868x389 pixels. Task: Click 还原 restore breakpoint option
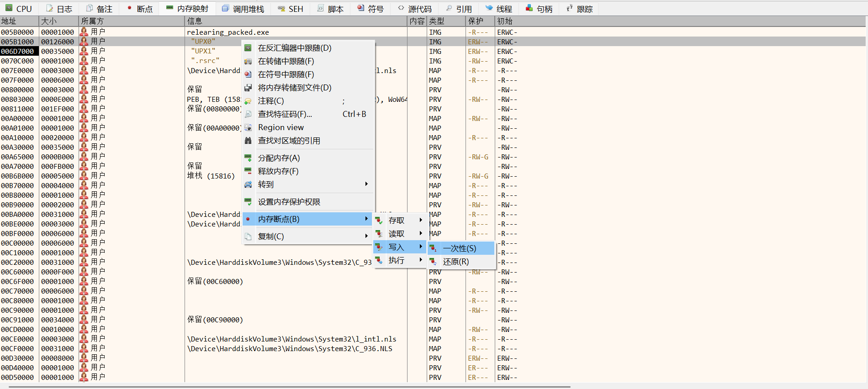tap(456, 262)
